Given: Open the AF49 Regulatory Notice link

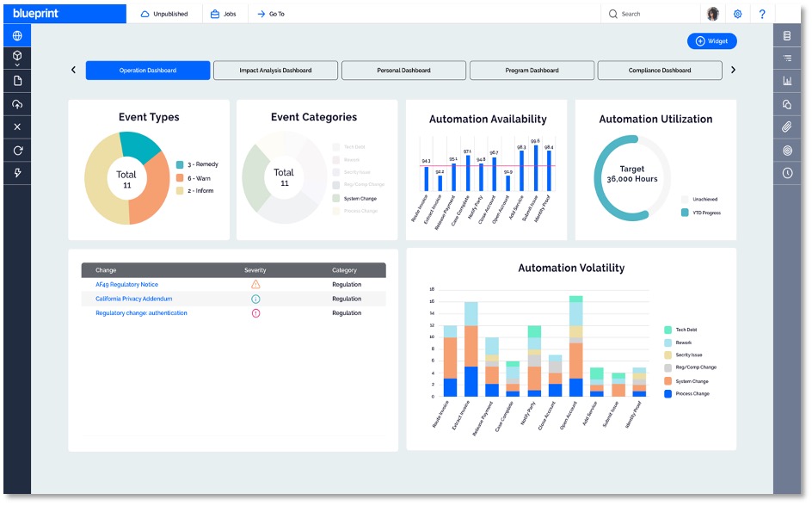Looking at the screenshot, I should [x=125, y=284].
